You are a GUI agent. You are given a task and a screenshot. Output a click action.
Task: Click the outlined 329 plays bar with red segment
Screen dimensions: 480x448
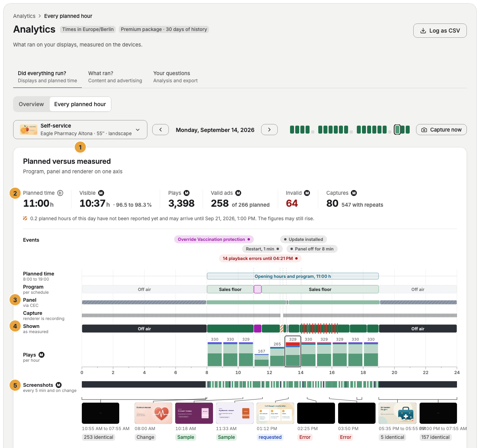[x=293, y=351]
